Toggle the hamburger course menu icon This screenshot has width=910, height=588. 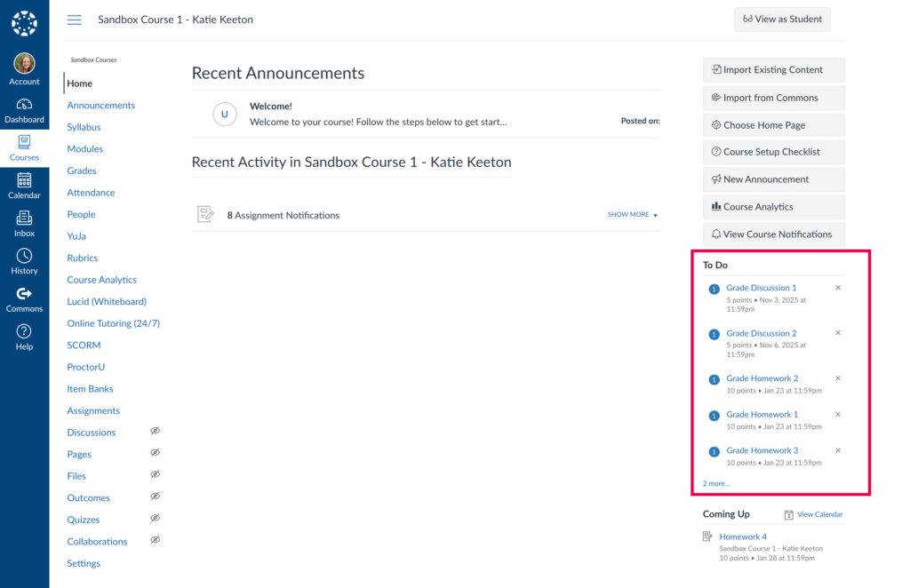(75, 20)
